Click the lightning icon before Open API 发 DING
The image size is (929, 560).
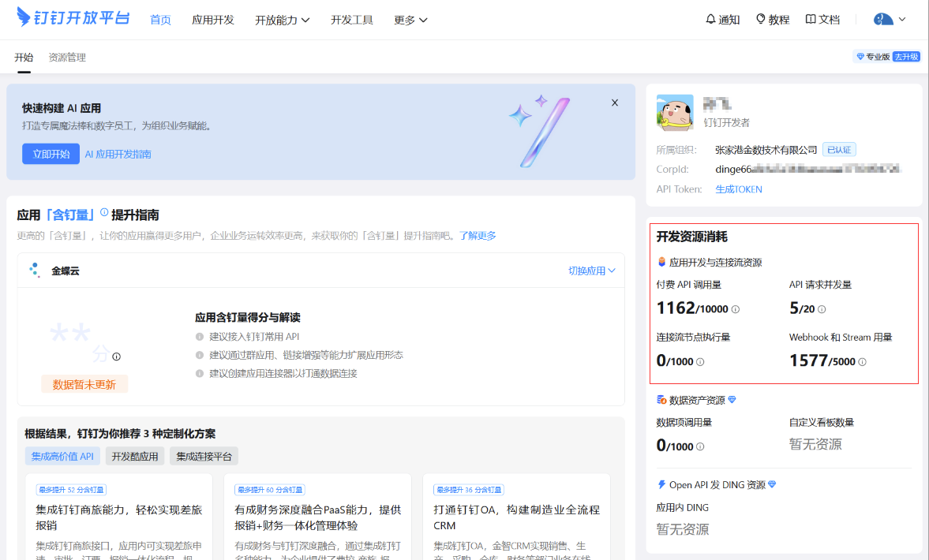(661, 484)
